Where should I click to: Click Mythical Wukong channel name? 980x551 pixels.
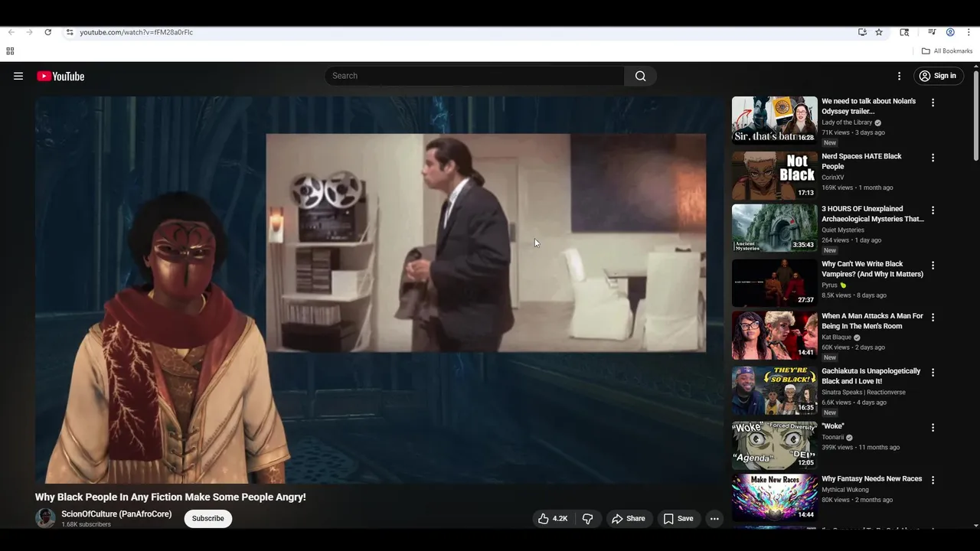(x=845, y=490)
